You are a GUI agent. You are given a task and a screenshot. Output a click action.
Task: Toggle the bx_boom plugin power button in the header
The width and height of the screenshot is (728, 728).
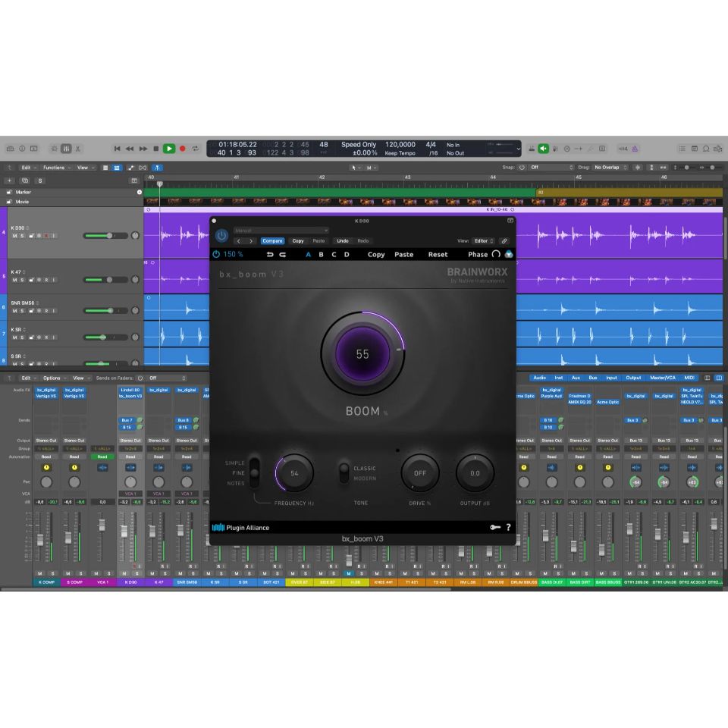[x=221, y=236]
